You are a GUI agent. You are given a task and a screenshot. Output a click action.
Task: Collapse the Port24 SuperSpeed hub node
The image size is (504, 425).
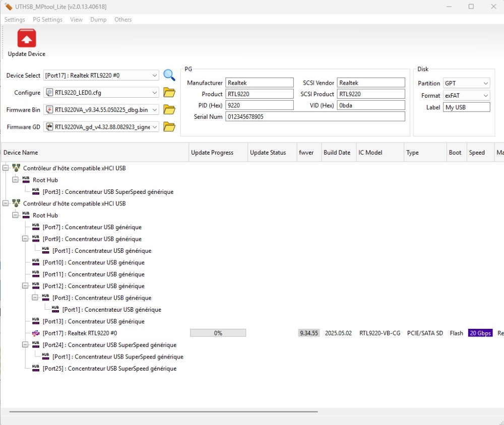point(25,345)
